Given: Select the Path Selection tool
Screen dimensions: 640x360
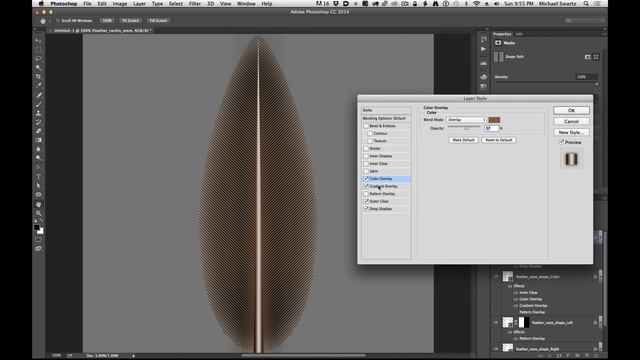Looking at the screenshot, I should tap(38, 186).
